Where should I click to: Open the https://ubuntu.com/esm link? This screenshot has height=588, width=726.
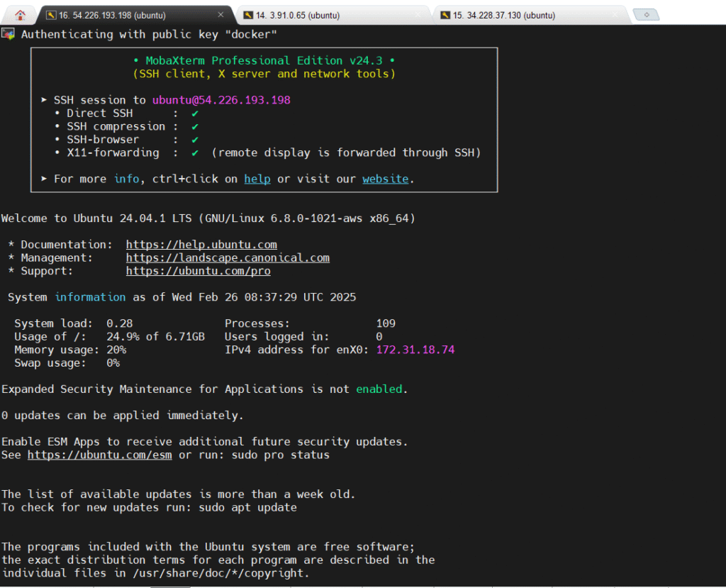[x=99, y=455]
